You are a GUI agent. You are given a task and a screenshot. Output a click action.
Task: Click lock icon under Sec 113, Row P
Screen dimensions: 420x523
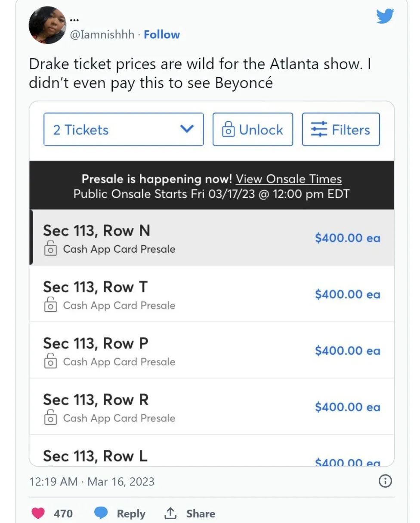[50, 362]
